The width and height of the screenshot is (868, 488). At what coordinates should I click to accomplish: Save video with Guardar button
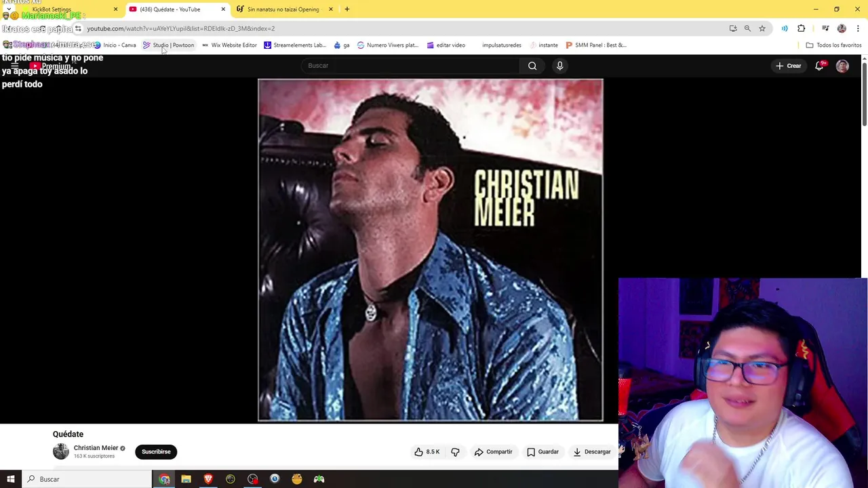(x=543, y=452)
